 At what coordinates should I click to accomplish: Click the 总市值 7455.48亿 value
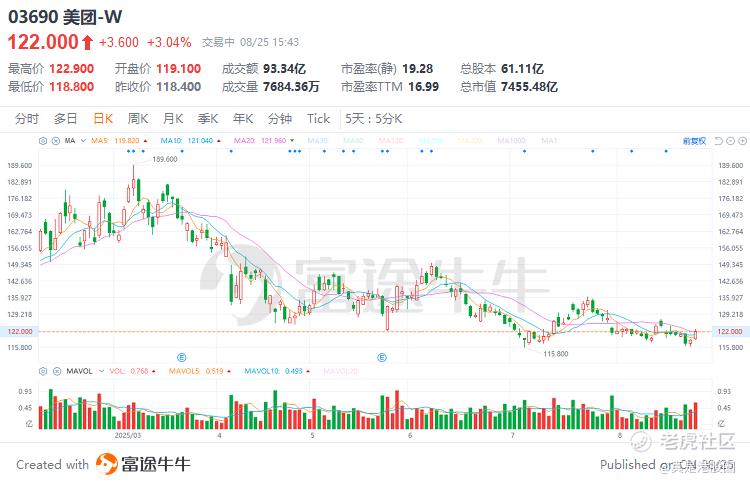[x=529, y=87]
